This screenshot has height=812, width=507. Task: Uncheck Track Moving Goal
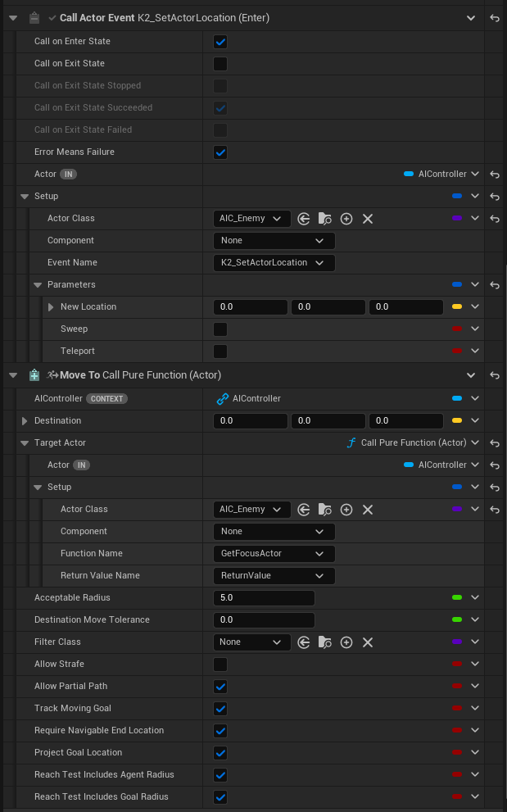(x=220, y=709)
